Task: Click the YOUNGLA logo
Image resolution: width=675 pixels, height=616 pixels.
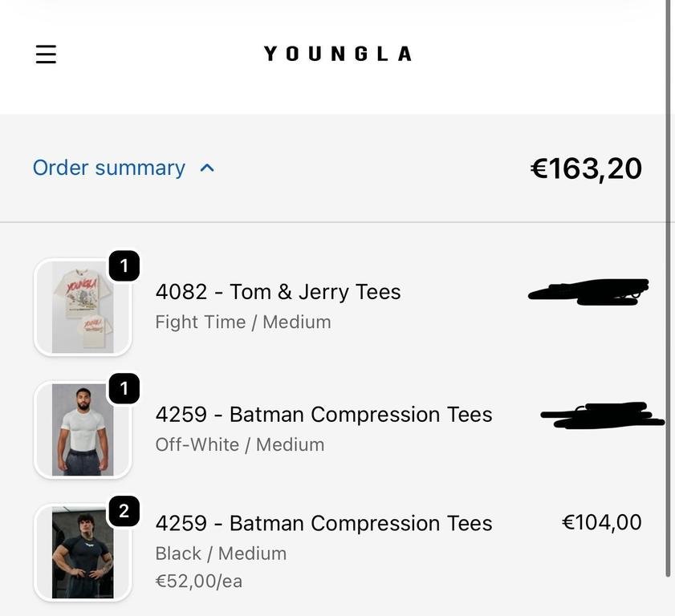Action: [337, 54]
